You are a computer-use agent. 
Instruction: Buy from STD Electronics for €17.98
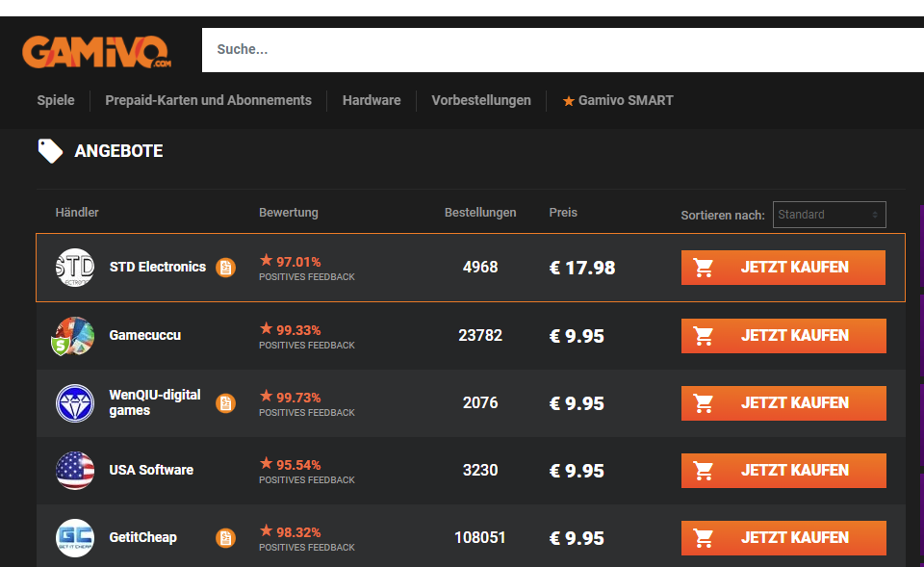pos(783,268)
